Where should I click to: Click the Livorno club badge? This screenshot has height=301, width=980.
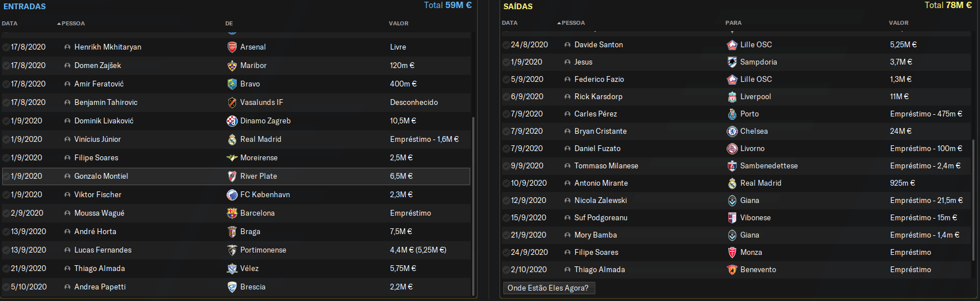tap(732, 149)
